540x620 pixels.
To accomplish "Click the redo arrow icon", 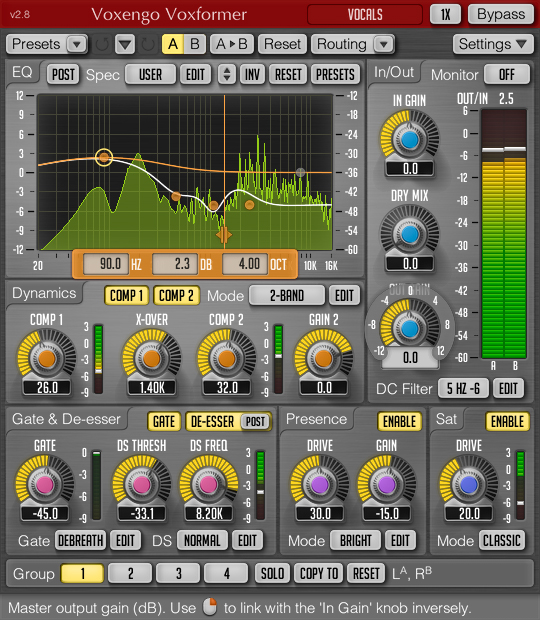I will pyautogui.click(x=148, y=44).
